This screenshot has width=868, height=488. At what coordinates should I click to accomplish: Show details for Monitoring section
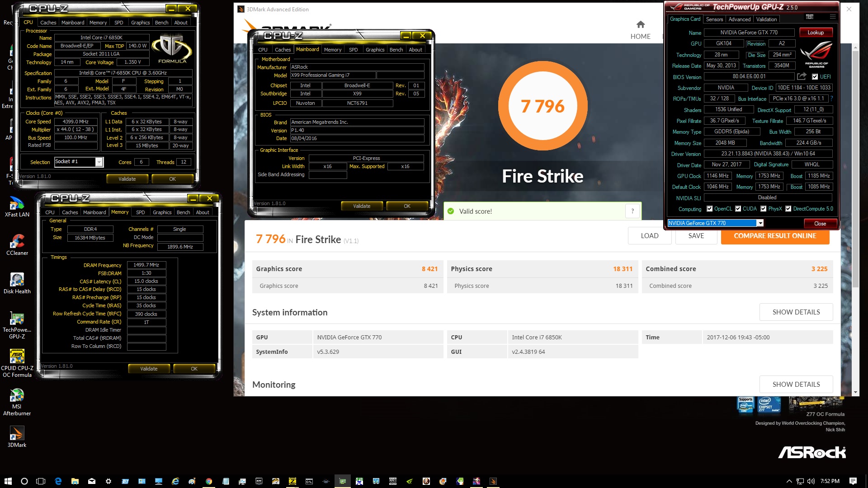pos(796,385)
